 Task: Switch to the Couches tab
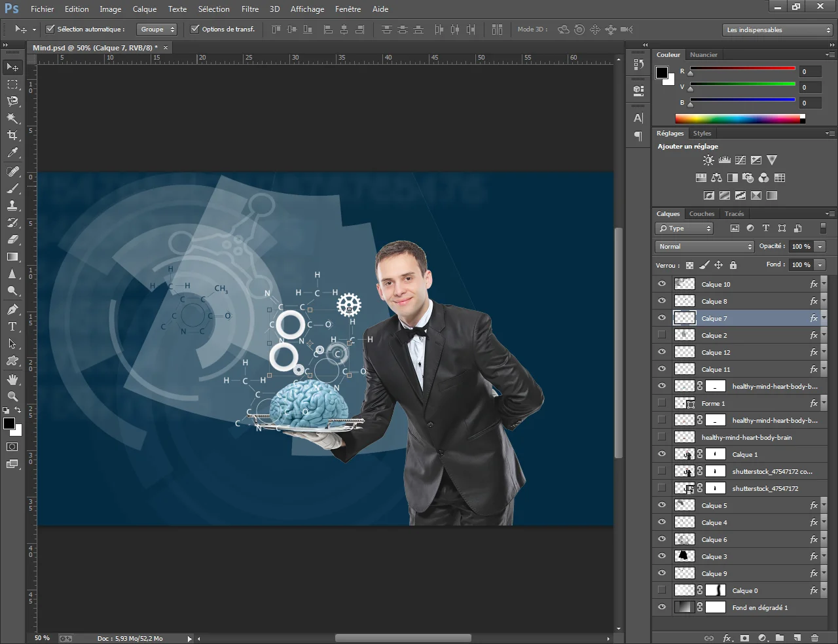701,214
